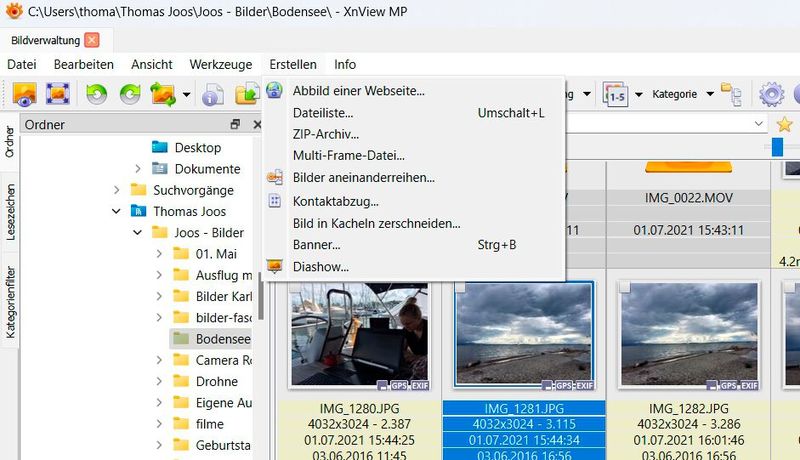
Task: Click the folder tree vertical scrollbar
Action: (x=261, y=296)
